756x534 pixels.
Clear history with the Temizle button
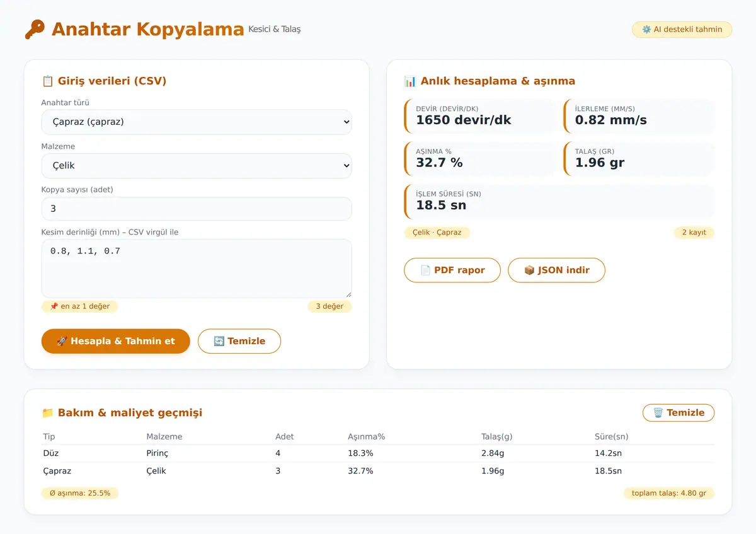click(x=679, y=413)
